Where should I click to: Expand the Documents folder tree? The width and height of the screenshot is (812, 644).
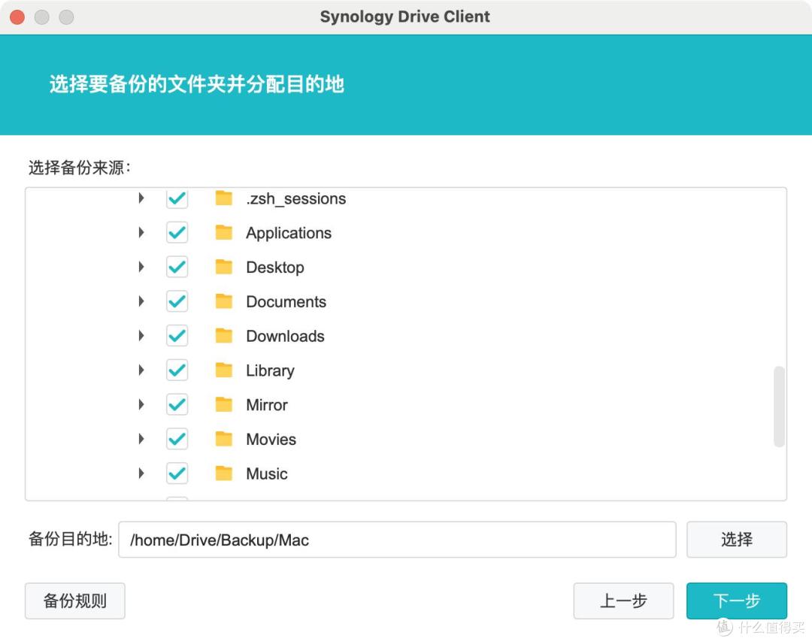(x=141, y=301)
